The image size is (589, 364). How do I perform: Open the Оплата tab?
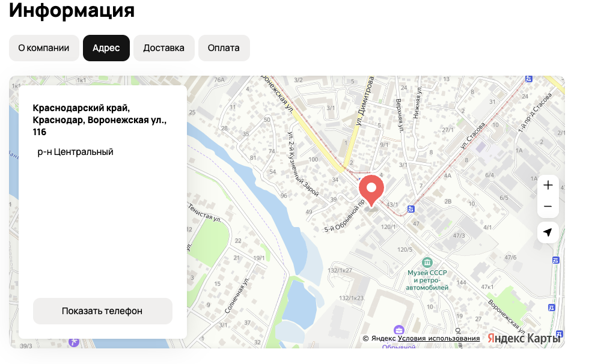click(224, 48)
